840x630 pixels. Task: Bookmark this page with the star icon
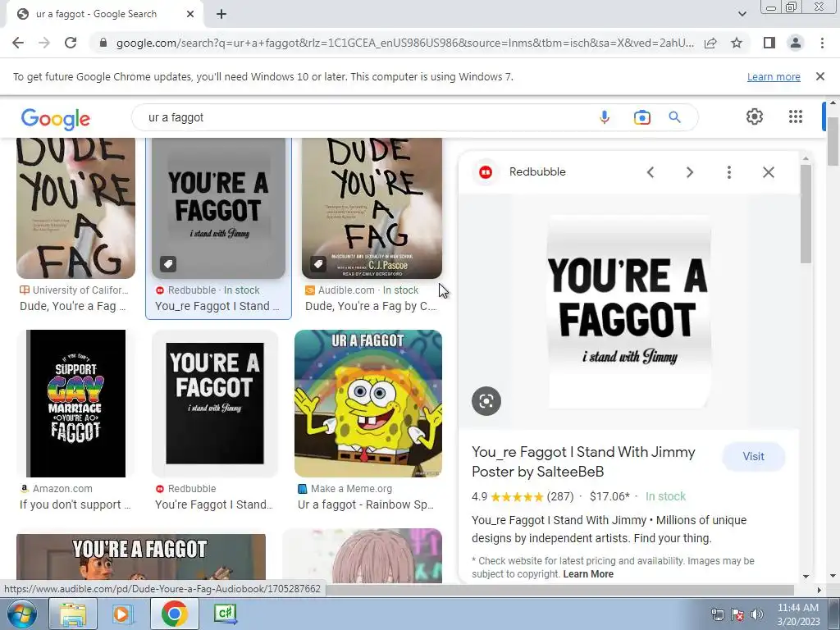click(737, 43)
